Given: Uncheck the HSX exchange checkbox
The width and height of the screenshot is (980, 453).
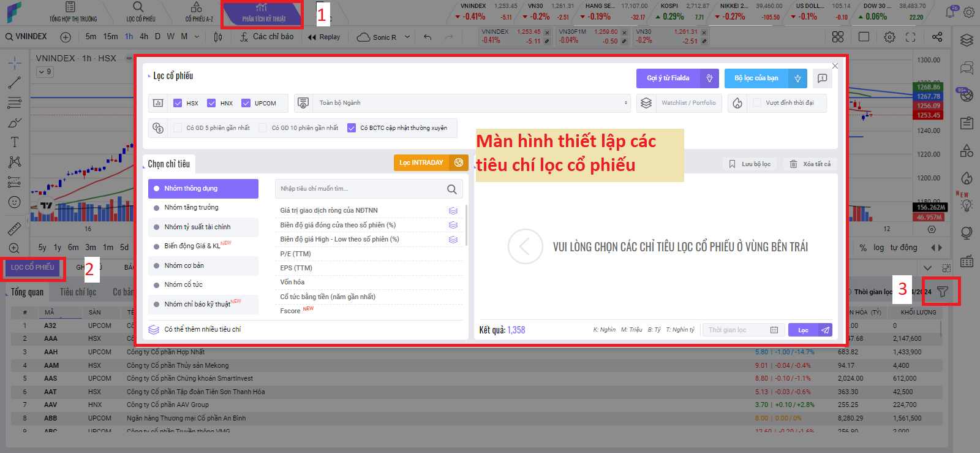Looking at the screenshot, I should click(x=178, y=103).
